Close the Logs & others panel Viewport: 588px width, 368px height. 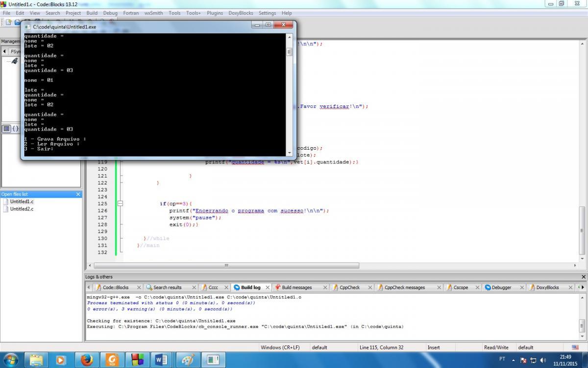coord(583,277)
